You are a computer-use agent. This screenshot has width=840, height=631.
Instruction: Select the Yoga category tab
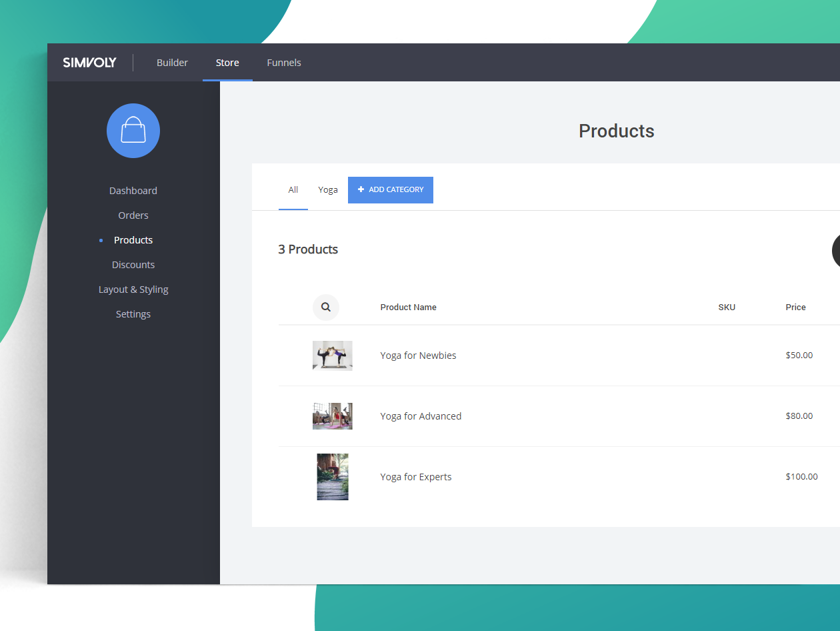point(328,190)
